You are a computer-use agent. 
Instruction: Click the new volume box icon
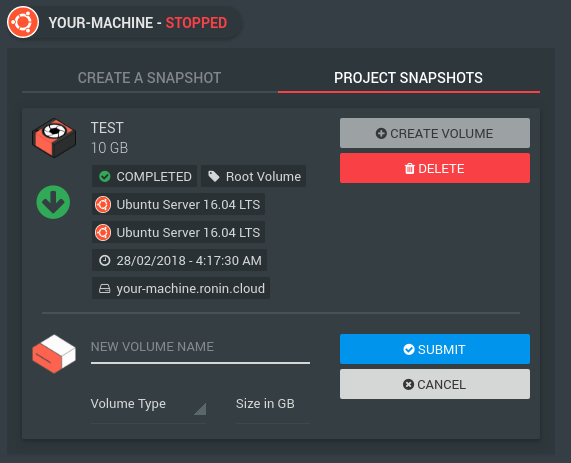(54, 354)
